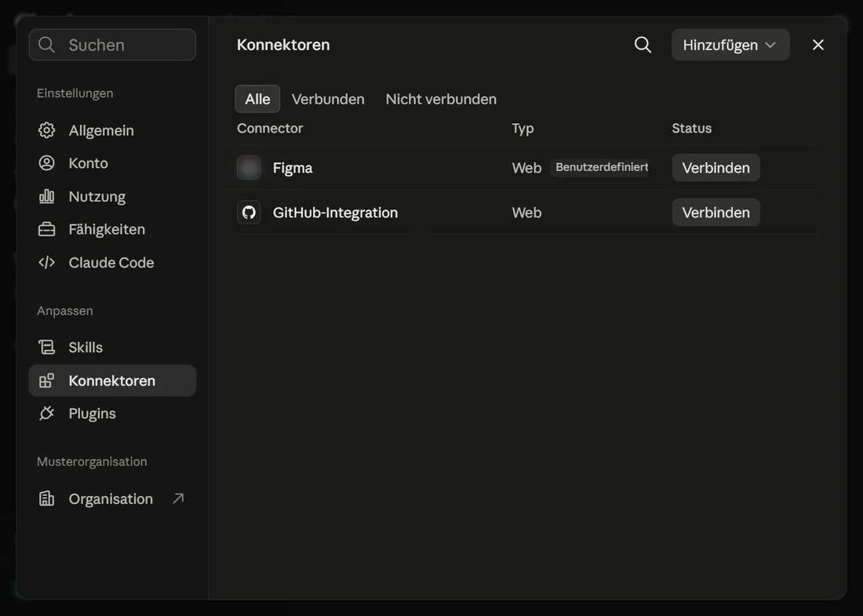
Task: Click the Connector column header
Action: (x=270, y=128)
